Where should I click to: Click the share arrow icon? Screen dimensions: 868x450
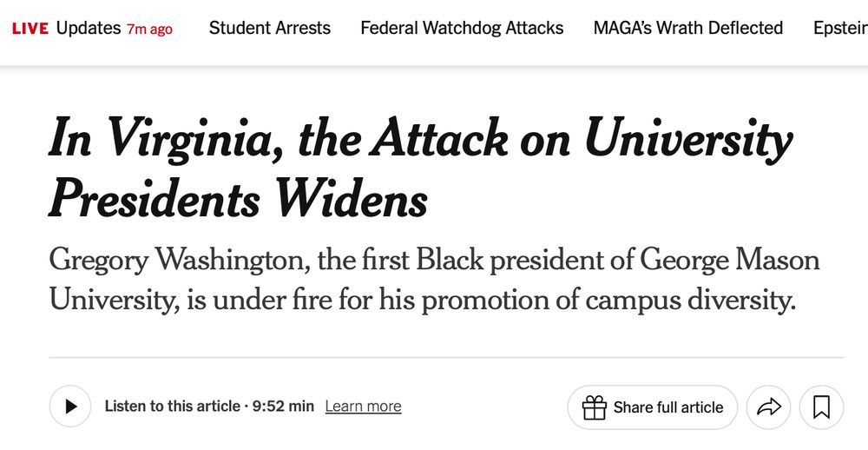coord(768,407)
